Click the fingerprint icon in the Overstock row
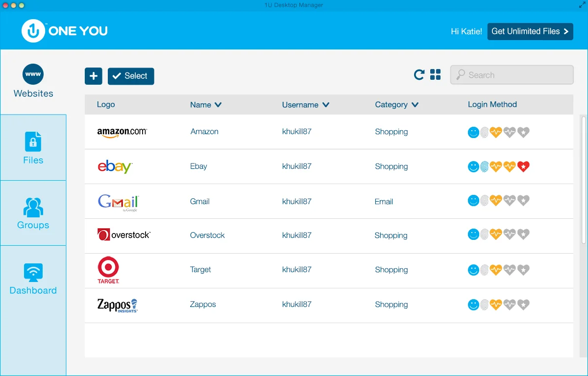 click(485, 234)
